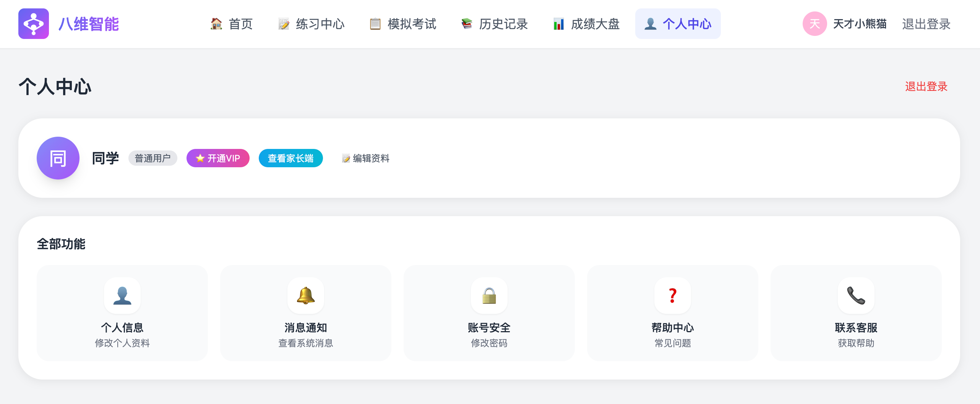Click the 同 circular profile avatar

pos(58,158)
